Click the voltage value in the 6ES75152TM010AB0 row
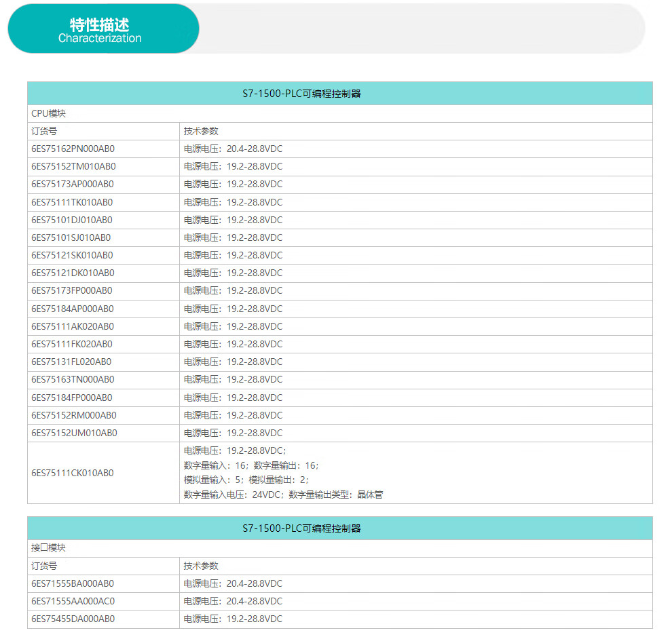 tap(255, 166)
